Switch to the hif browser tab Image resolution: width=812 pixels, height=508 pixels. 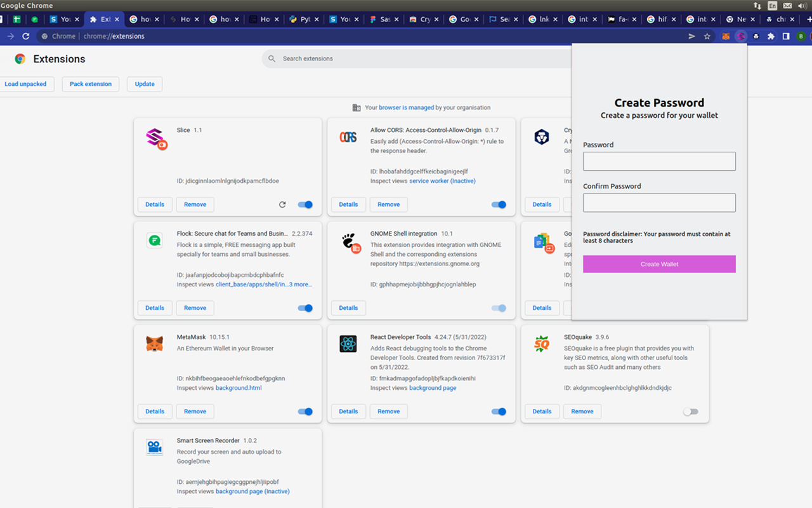[663, 19]
